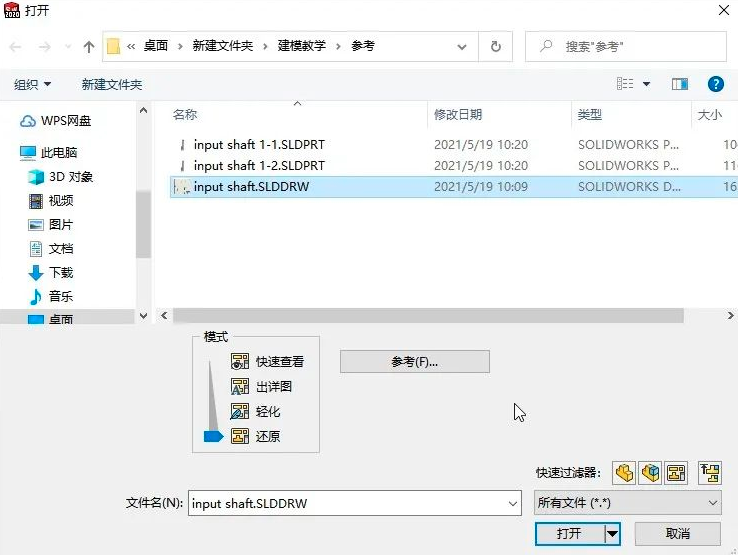Viewport: 738px width, 555px height.
Task: Click the search 参考 input field
Action: (626, 46)
